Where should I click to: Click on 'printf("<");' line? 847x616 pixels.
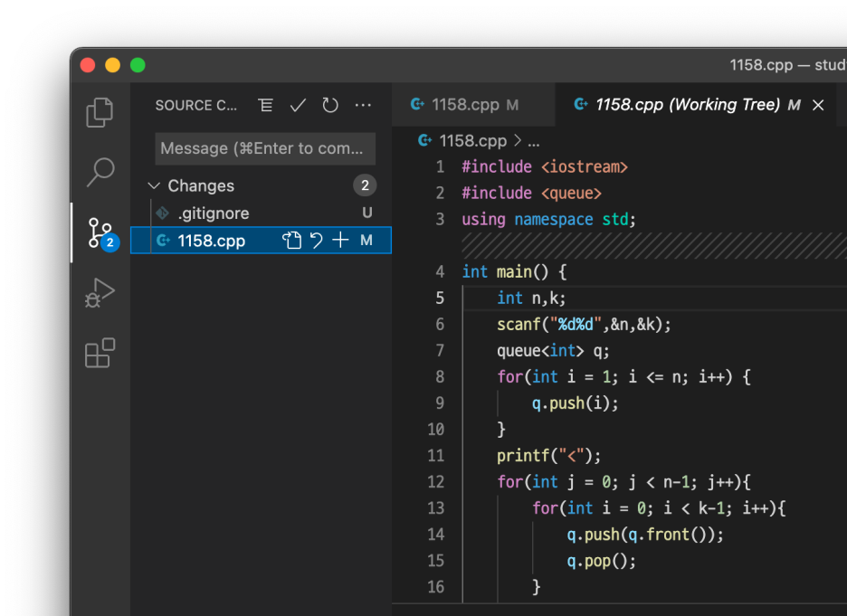[548, 456]
